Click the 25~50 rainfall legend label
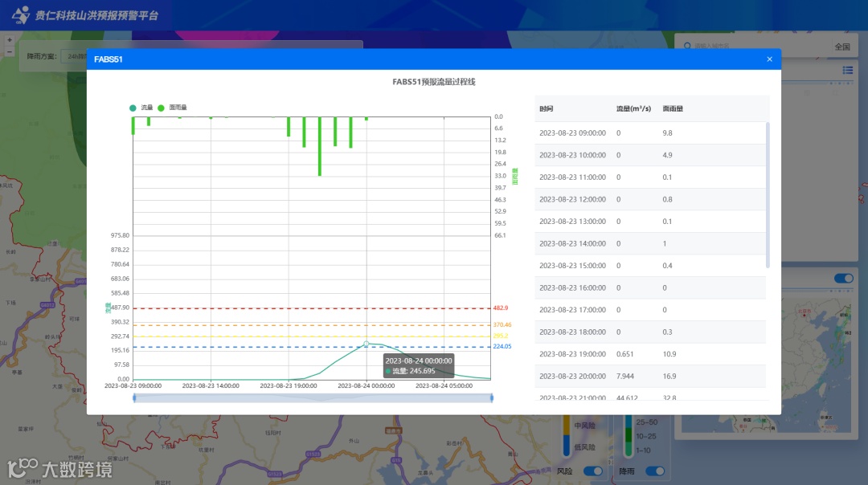Screen dimensions: 868x485 646,422
